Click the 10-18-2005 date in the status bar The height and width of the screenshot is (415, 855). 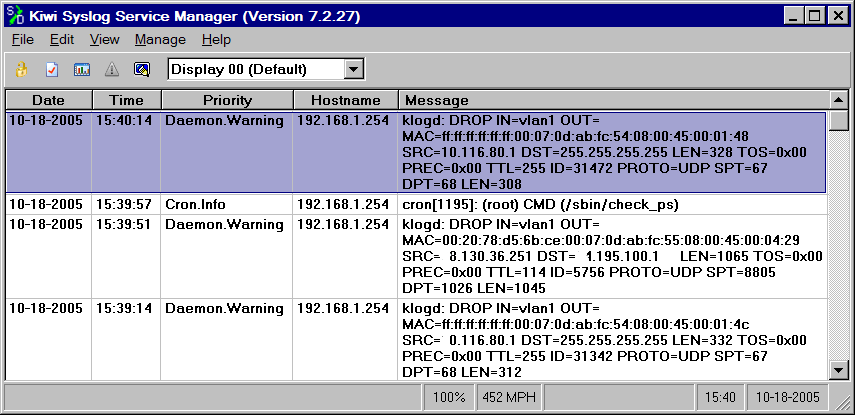click(787, 398)
